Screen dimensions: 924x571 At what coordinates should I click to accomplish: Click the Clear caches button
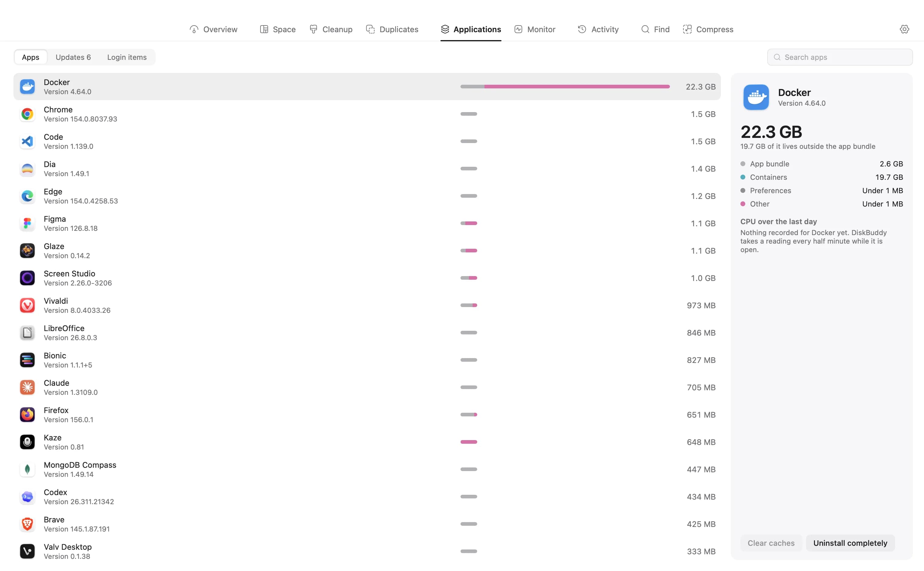771,543
